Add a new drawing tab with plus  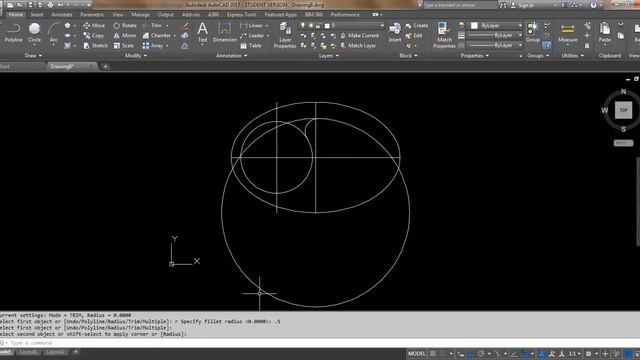105,67
